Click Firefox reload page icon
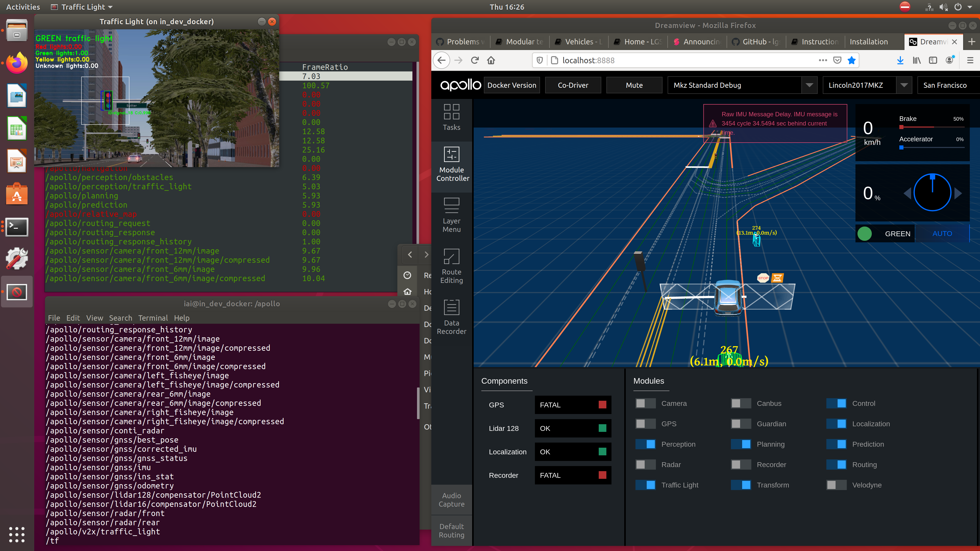This screenshot has height=551, width=980. (x=474, y=60)
